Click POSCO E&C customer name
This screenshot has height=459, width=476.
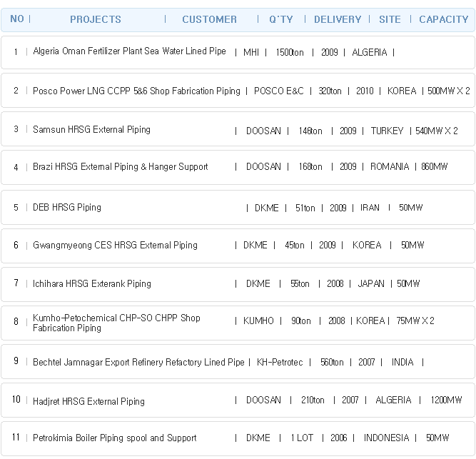pyautogui.click(x=279, y=91)
